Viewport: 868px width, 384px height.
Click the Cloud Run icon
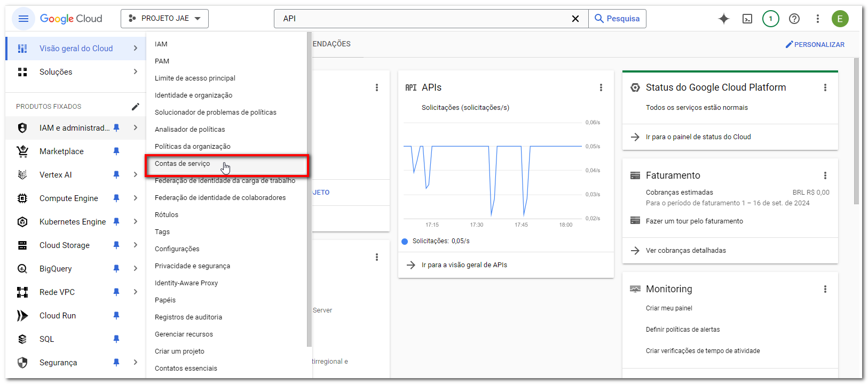[x=22, y=316]
